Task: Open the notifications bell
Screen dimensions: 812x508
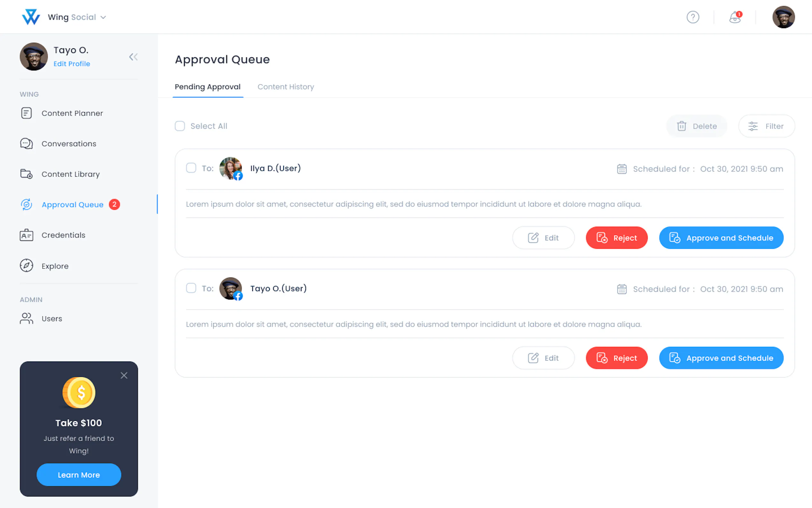Action: (x=735, y=17)
